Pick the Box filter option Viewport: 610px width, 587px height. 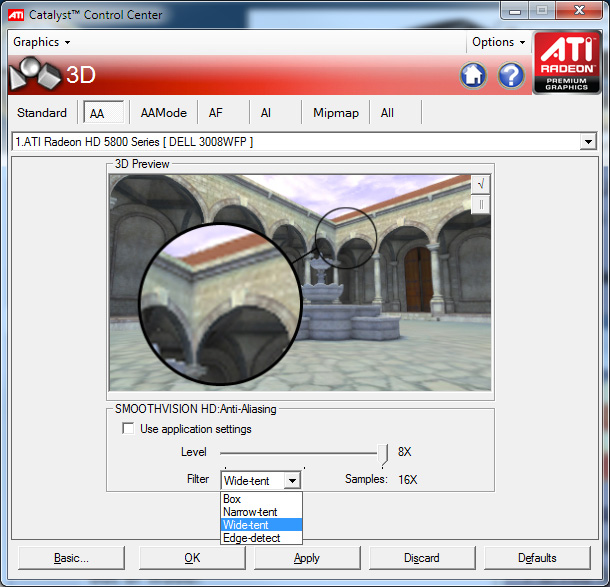[x=232, y=499]
